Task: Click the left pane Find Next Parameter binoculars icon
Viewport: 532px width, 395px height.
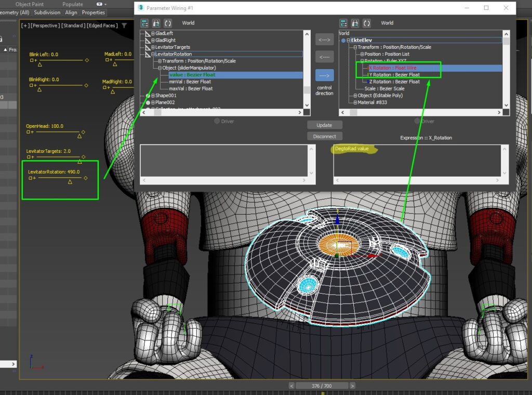Action: pyautogui.click(x=156, y=23)
